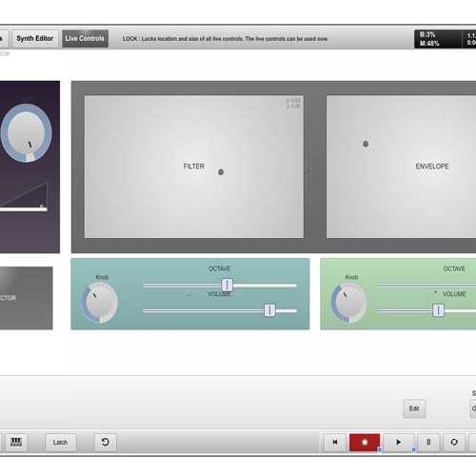Open the piano keyboard icon
The width and height of the screenshot is (476, 476).
(x=16, y=442)
